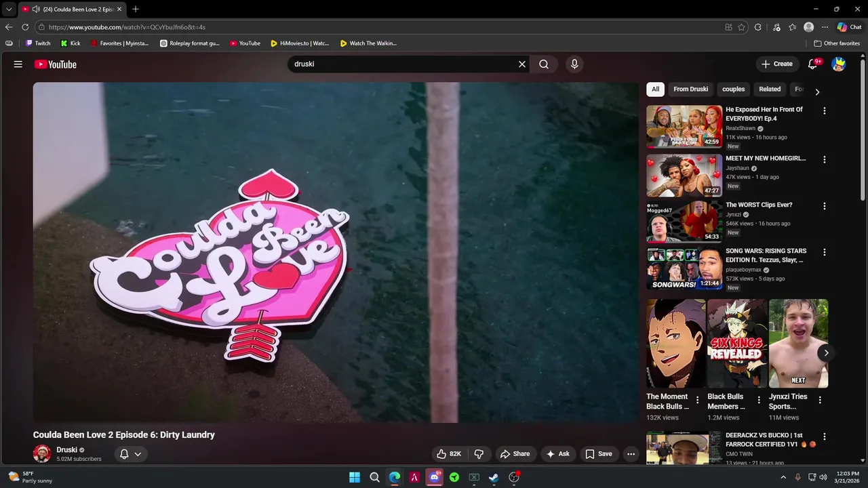Open a new browser tab
The width and height of the screenshot is (868, 488).
136,9
